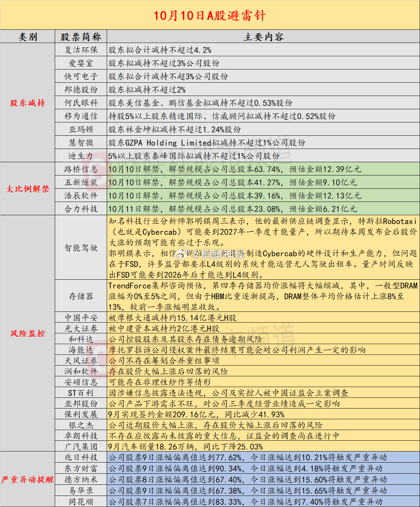Click the 风险监控 category cell

click(x=28, y=333)
